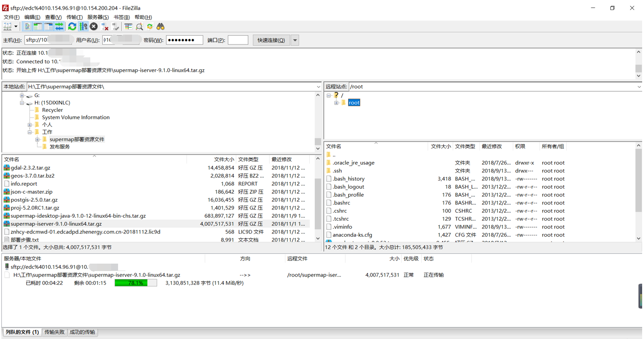Toggle processing of the transfer queue

[82, 26]
